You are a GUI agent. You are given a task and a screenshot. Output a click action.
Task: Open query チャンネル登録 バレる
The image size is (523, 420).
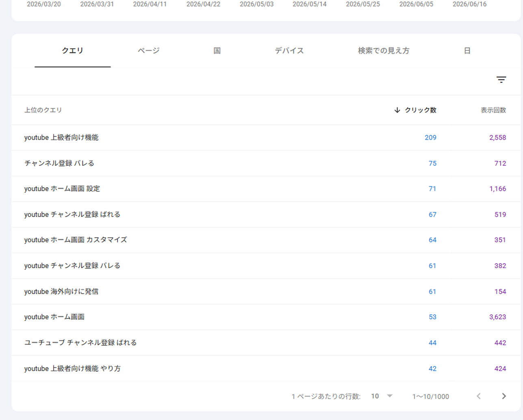click(x=59, y=163)
